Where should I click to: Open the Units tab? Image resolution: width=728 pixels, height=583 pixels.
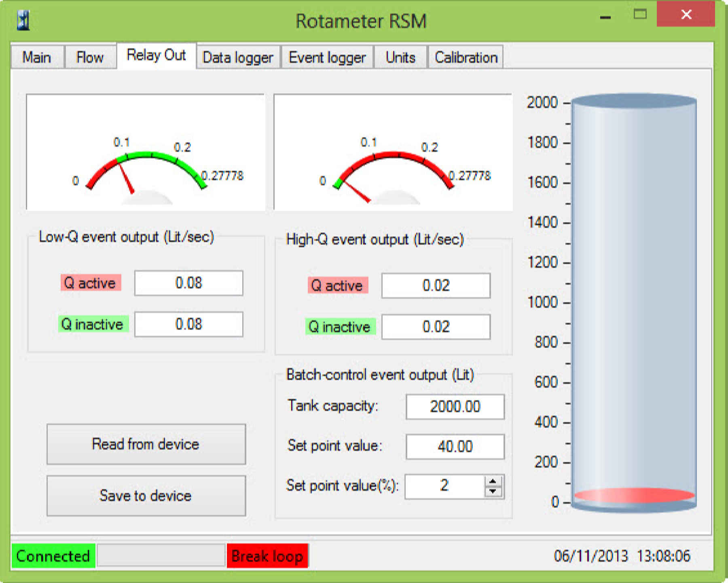click(400, 57)
